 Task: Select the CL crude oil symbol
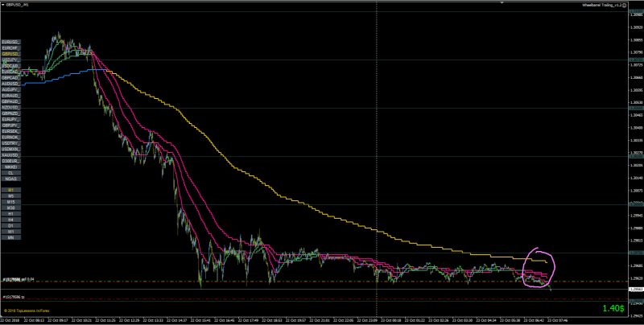coord(11,173)
